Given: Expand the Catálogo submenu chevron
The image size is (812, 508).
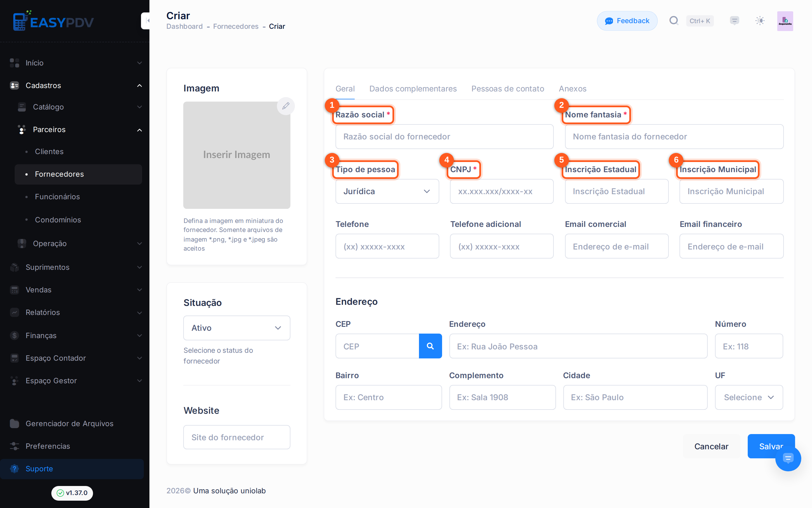Looking at the screenshot, I should point(140,107).
